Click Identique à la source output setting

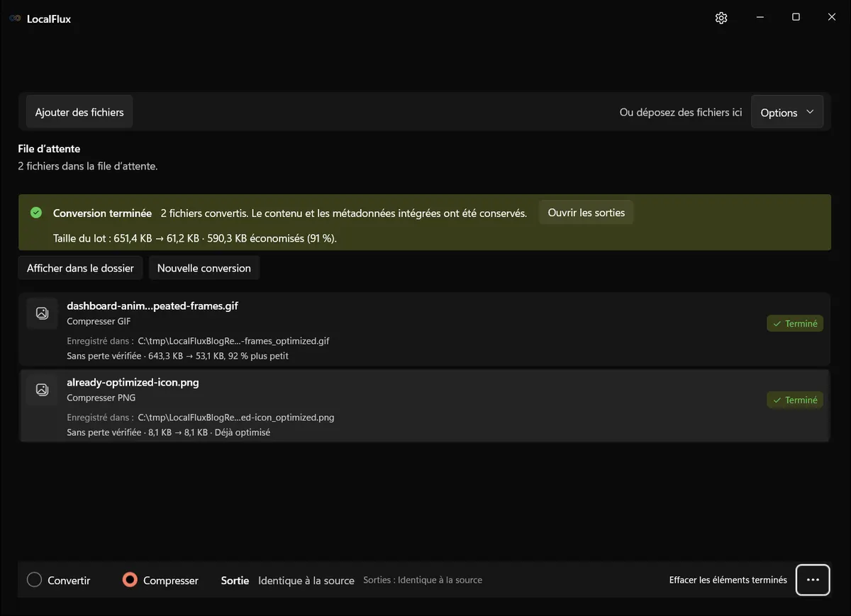tap(306, 581)
